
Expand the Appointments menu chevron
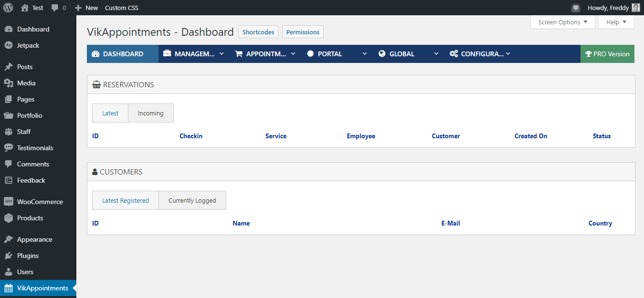click(x=293, y=54)
